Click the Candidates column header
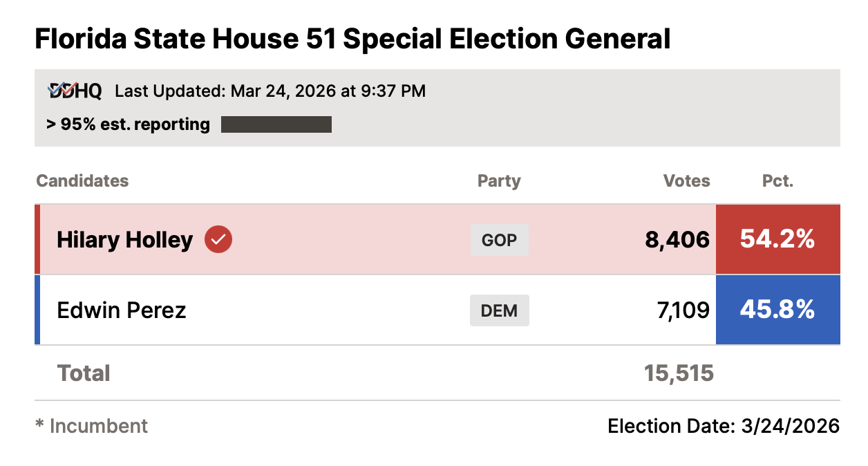Image resolution: width=868 pixels, height=466 pixels. tap(82, 181)
